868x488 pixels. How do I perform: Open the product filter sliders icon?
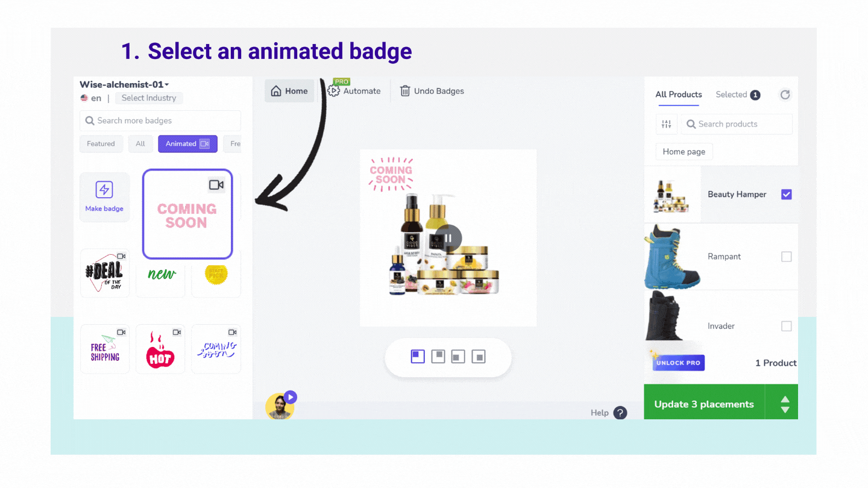[x=666, y=124]
